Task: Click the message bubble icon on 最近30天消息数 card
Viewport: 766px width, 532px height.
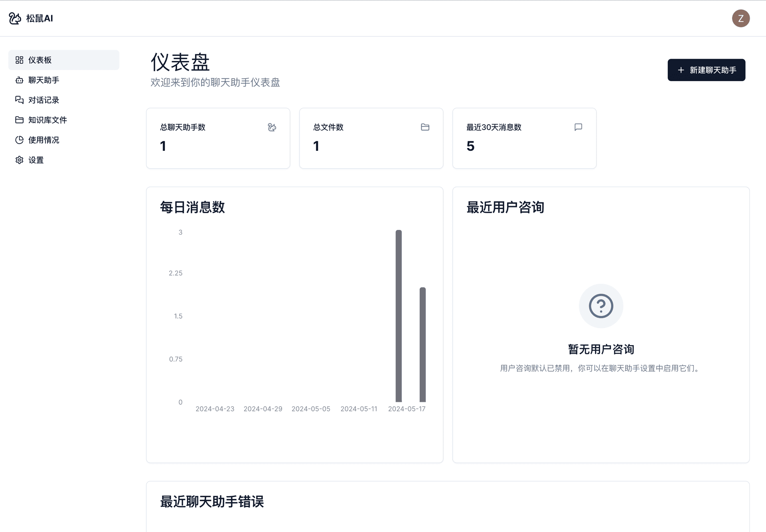Action: click(x=578, y=127)
